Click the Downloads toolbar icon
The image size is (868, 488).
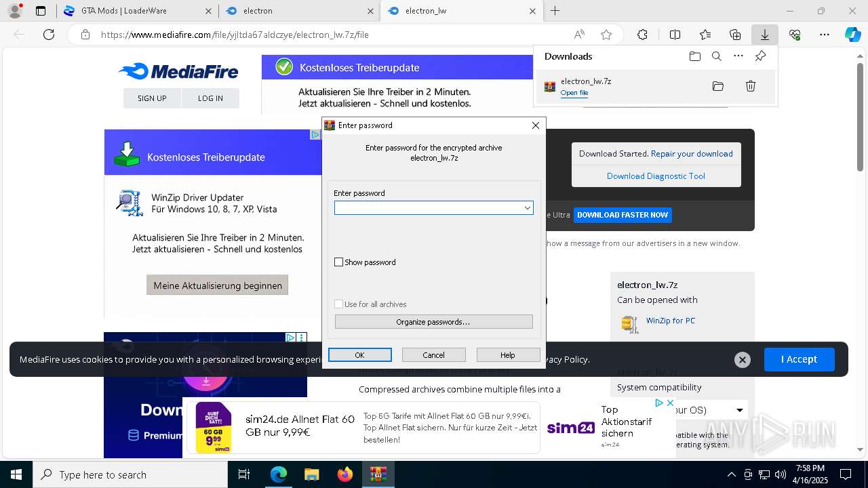pyautogui.click(x=765, y=35)
